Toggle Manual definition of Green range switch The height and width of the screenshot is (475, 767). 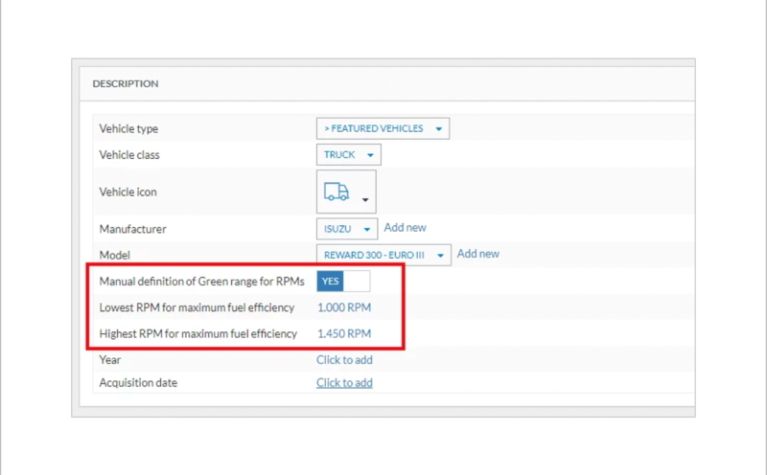click(x=343, y=281)
